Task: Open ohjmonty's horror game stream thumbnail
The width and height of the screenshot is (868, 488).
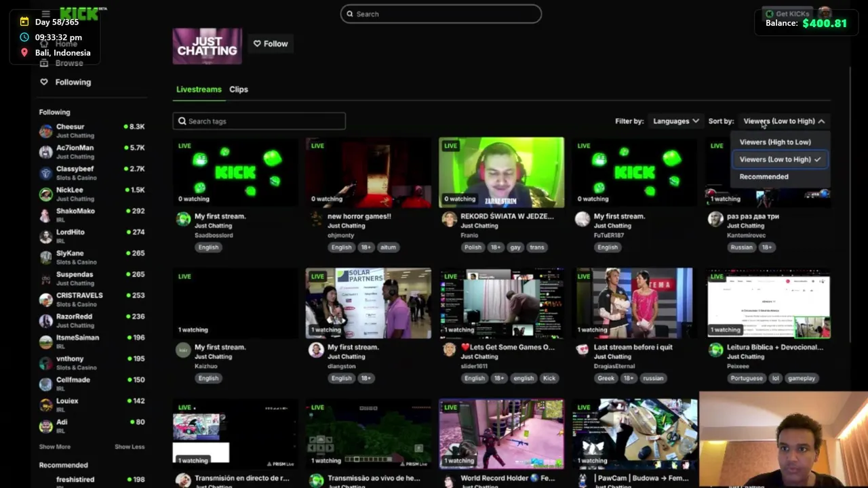Action: tap(368, 172)
